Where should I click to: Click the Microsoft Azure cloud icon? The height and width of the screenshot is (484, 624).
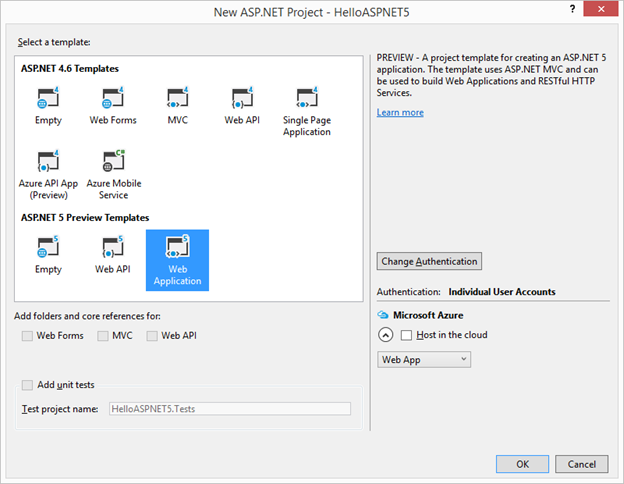(383, 315)
